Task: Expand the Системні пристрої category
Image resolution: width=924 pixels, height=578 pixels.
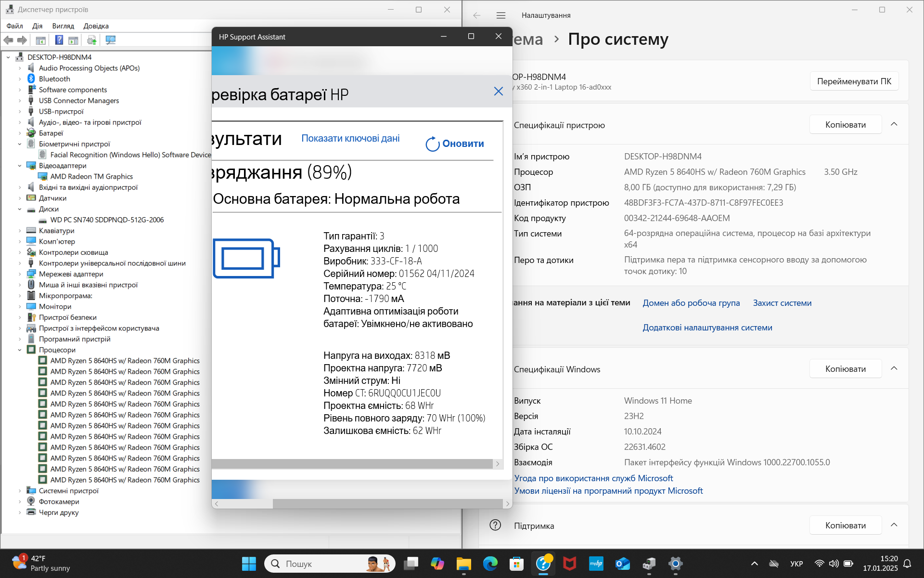Action: point(20,491)
